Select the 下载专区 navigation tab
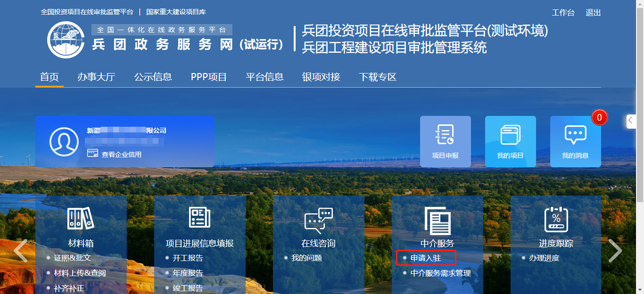The image size is (644, 294). [378, 77]
